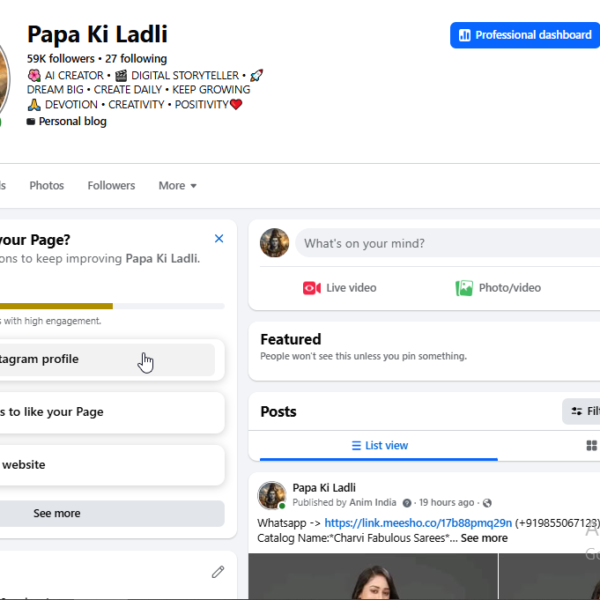Click the Featured section heading
Image resolution: width=600 pixels, height=600 pixels.
point(290,339)
